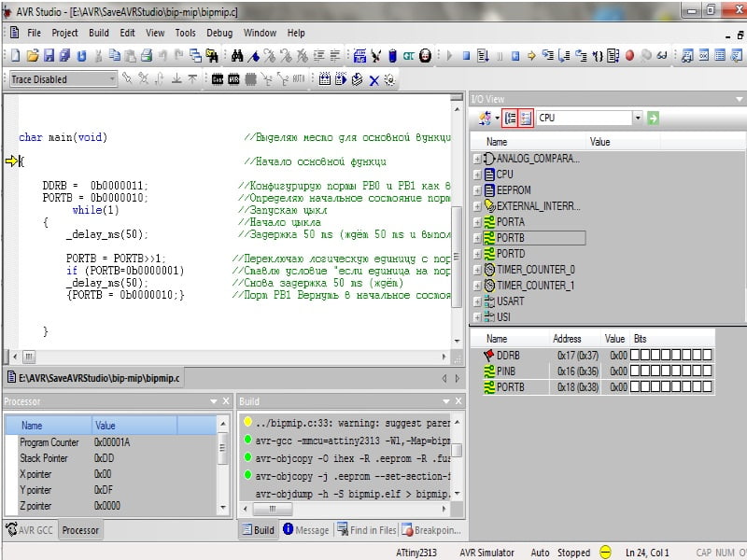
Task: Close the Processor panel
Action: pyautogui.click(x=226, y=401)
